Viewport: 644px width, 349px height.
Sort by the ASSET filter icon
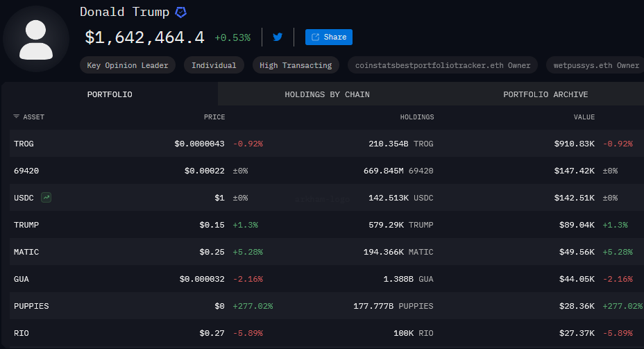click(x=17, y=117)
